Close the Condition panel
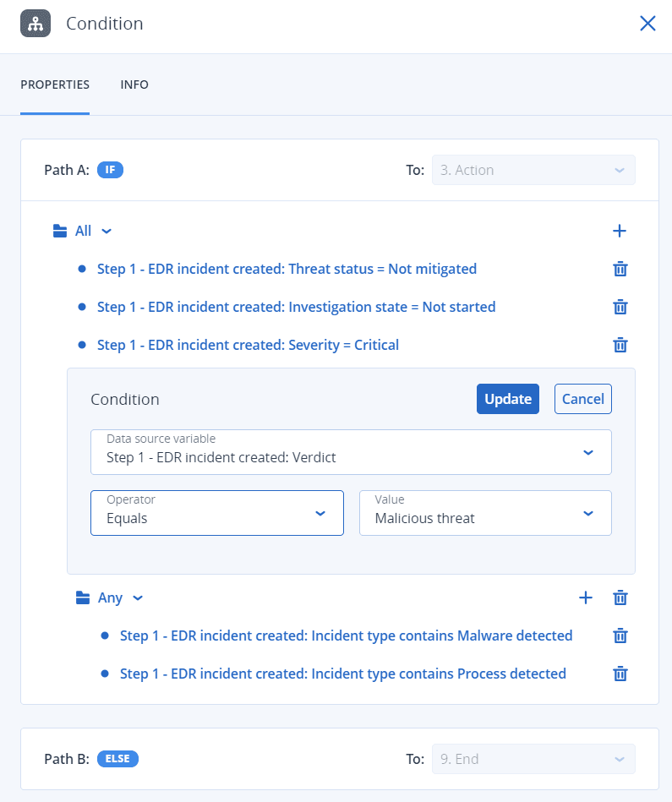Viewport: 672px width, 802px height. pyautogui.click(x=647, y=24)
